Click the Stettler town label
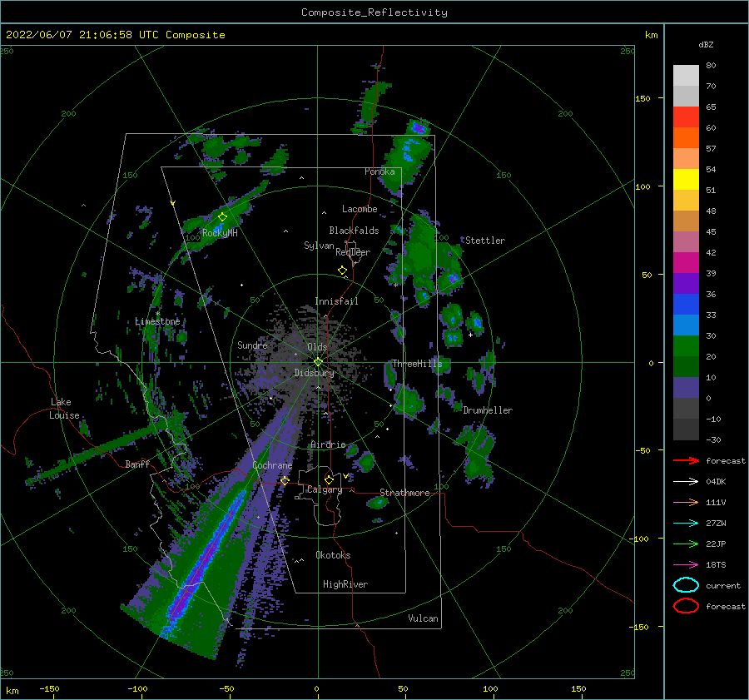The image size is (749, 700). pyautogui.click(x=485, y=241)
